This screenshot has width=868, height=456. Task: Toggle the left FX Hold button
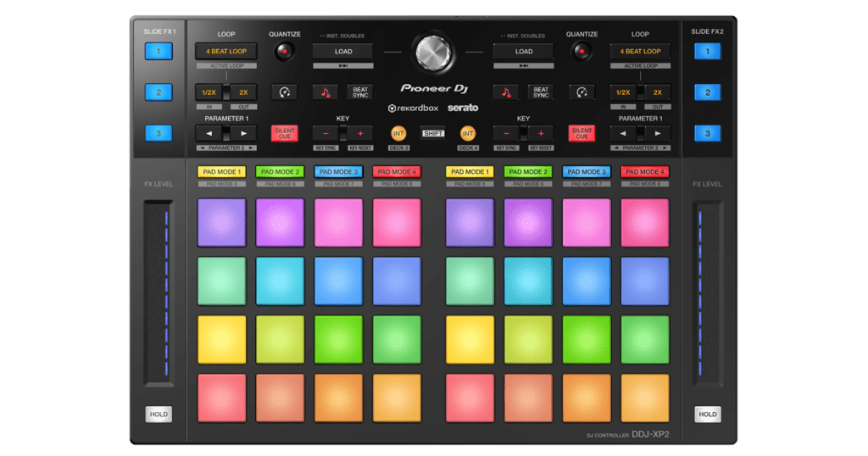[158, 414]
